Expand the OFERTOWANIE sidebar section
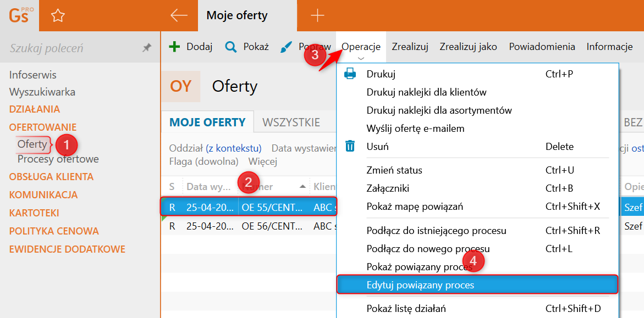The height and width of the screenshot is (318, 644). click(43, 127)
